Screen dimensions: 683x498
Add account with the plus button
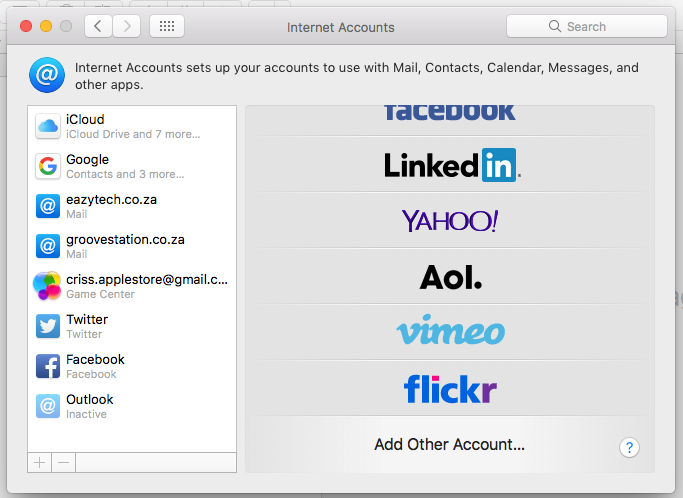click(x=40, y=462)
